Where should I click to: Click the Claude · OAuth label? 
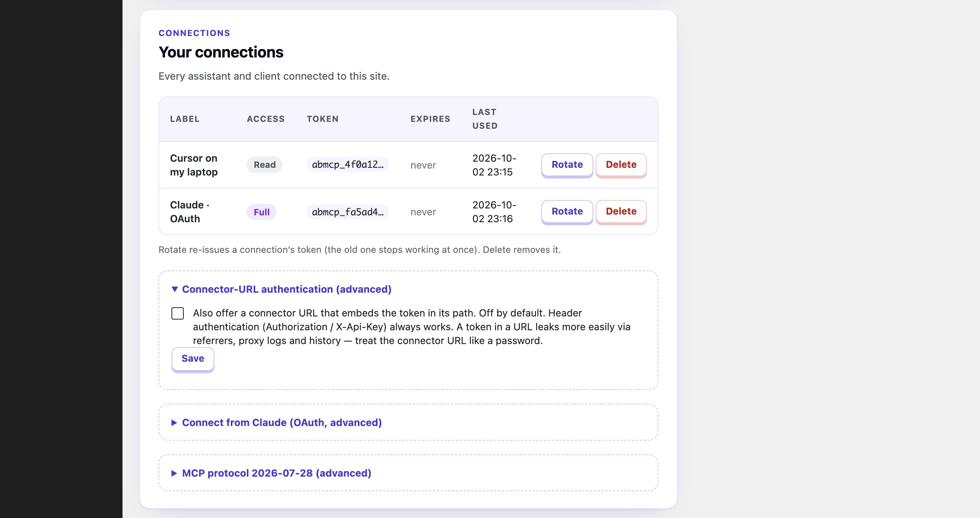pos(189,212)
